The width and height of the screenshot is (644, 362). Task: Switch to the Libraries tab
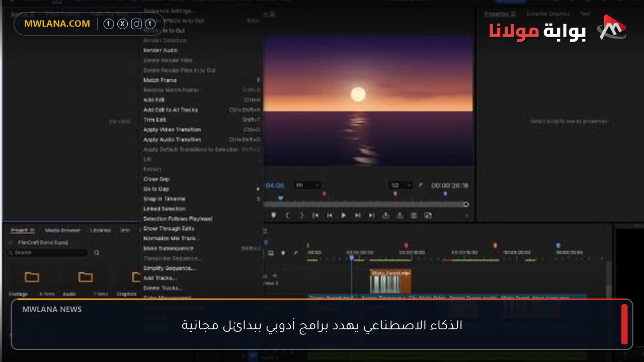pyautogui.click(x=101, y=230)
